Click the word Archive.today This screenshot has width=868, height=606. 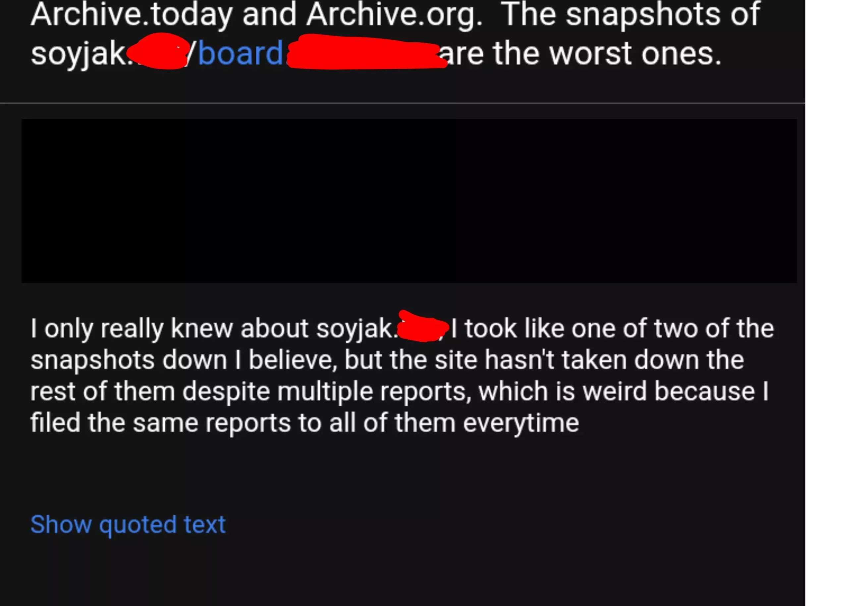[132, 15]
